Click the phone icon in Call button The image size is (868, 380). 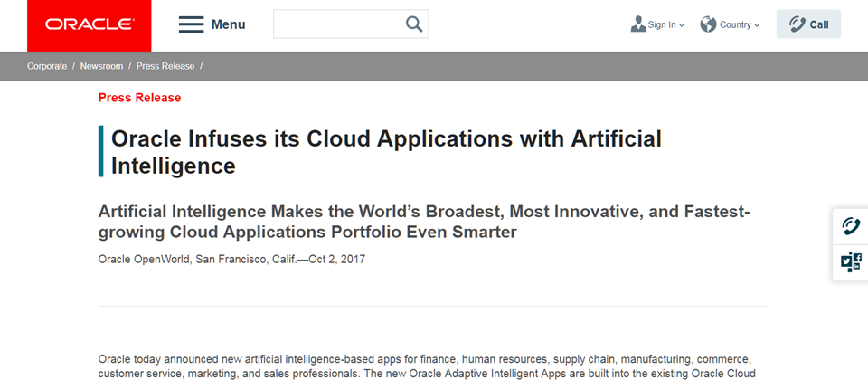pyautogui.click(x=797, y=24)
